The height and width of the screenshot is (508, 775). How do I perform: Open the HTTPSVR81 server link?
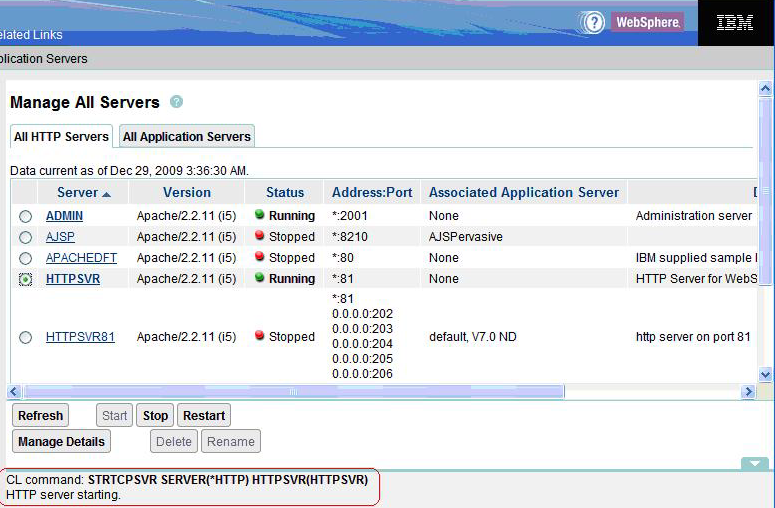[80, 337]
